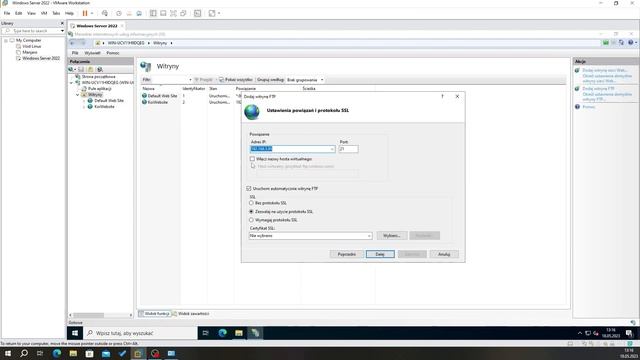Select Default Web Site row in Witryny list
The image size is (640, 360).
(x=162, y=96)
